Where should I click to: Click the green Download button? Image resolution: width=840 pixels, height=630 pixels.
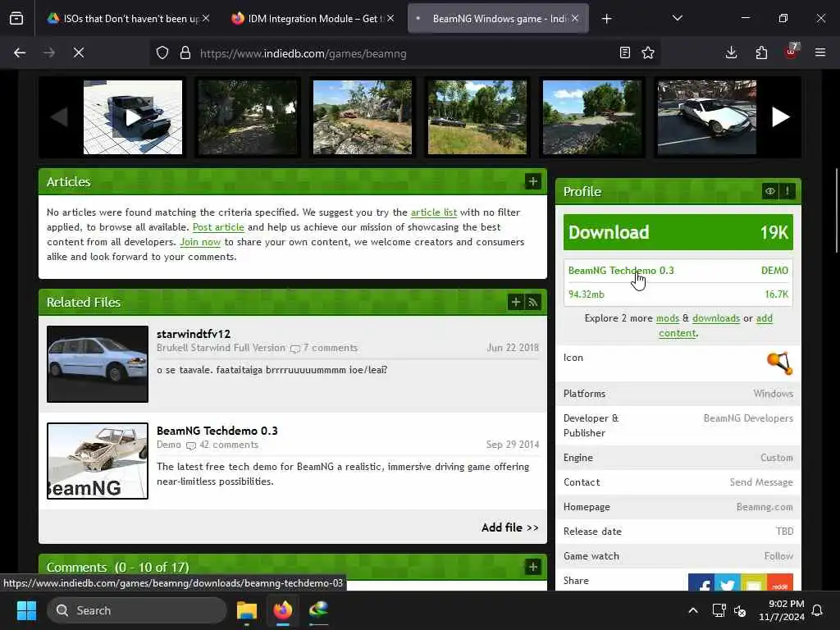pyautogui.click(x=678, y=232)
